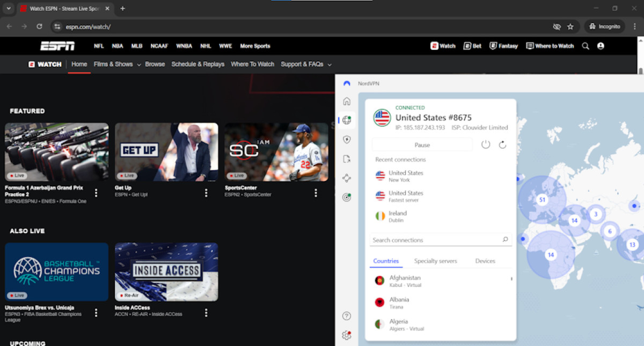Reload the page in Chrome
This screenshot has width=644, height=346.
coord(39,26)
